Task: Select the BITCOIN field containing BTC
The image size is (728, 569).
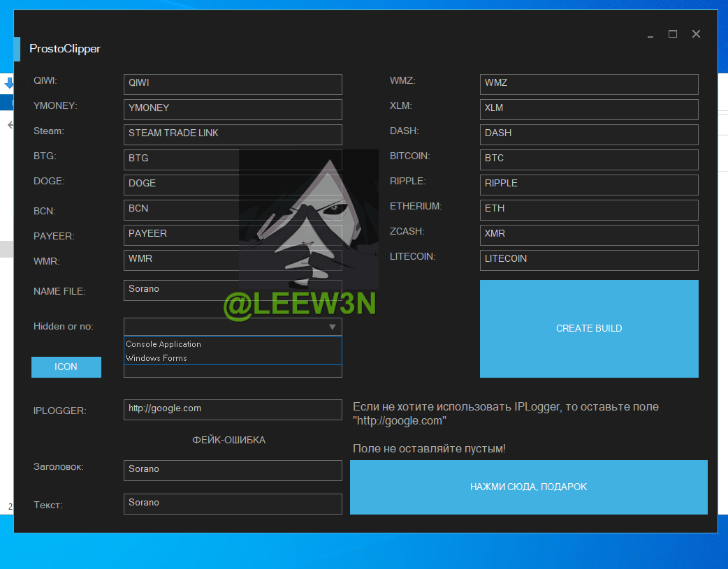Action: pyautogui.click(x=589, y=160)
